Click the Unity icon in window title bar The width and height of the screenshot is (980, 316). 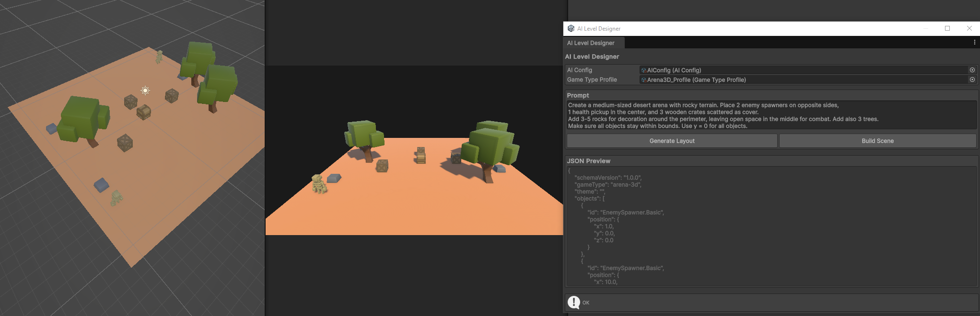[x=571, y=28]
